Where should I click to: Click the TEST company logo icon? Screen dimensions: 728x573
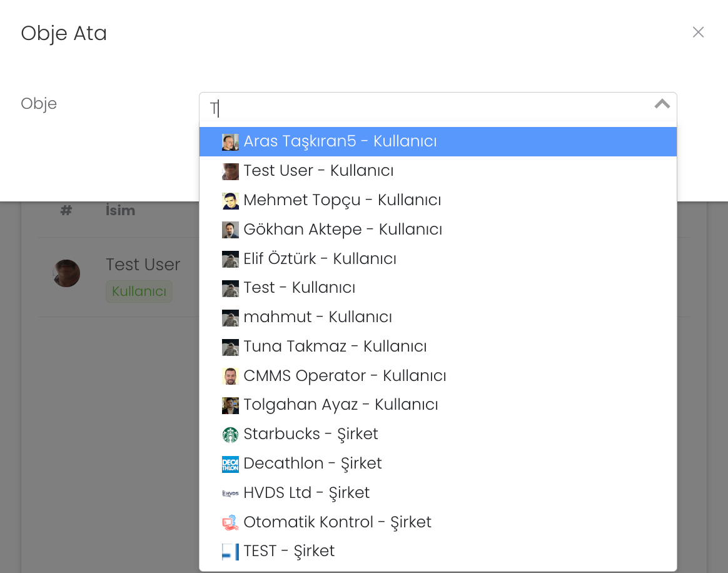(x=230, y=552)
